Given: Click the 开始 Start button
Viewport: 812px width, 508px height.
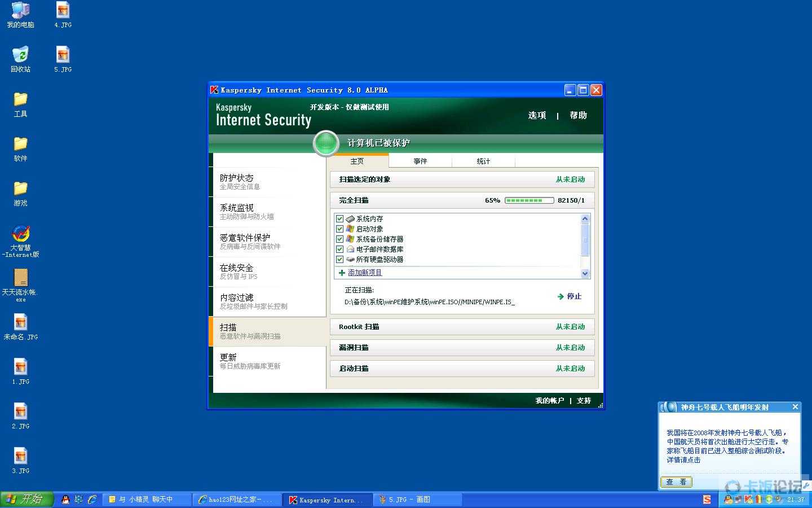Looking at the screenshot, I should click(x=27, y=500).
